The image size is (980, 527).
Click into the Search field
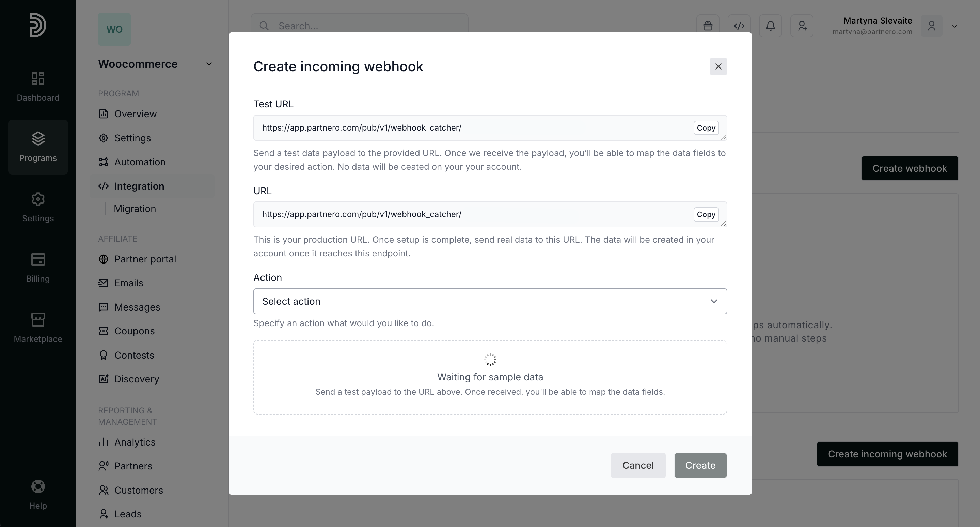(365, 26)
